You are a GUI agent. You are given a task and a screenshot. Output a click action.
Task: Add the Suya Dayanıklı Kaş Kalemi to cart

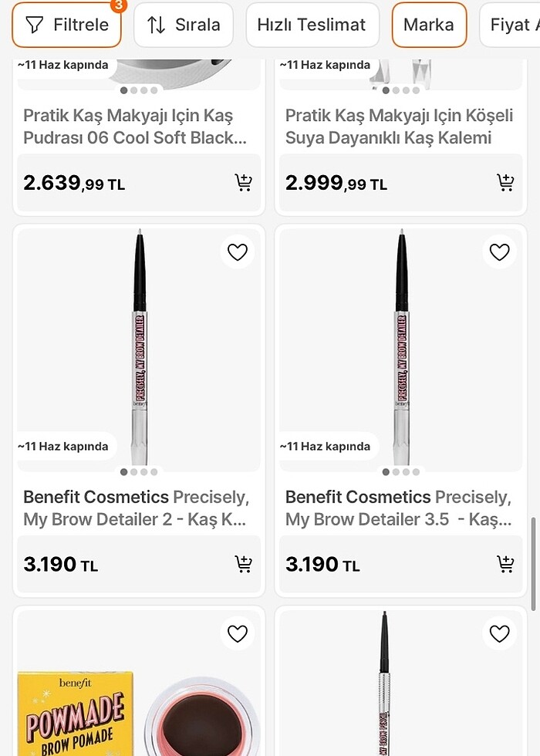coord(505,182)
